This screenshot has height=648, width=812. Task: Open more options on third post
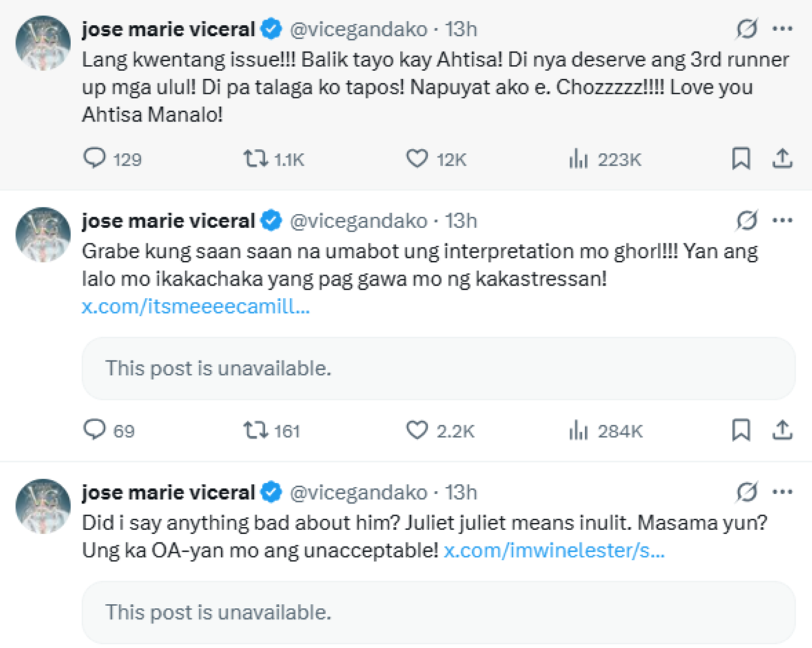pyautogui.click(x=782, y=492)
